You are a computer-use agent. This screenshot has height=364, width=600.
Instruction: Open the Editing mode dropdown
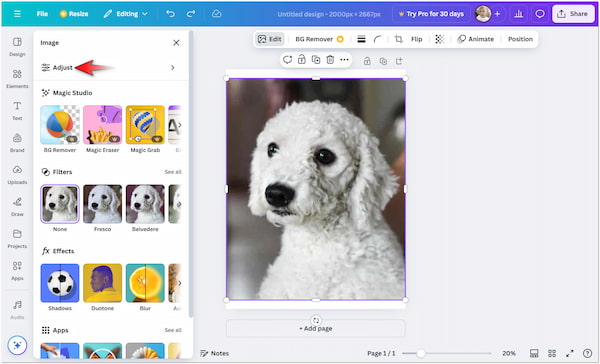point(126,14)
